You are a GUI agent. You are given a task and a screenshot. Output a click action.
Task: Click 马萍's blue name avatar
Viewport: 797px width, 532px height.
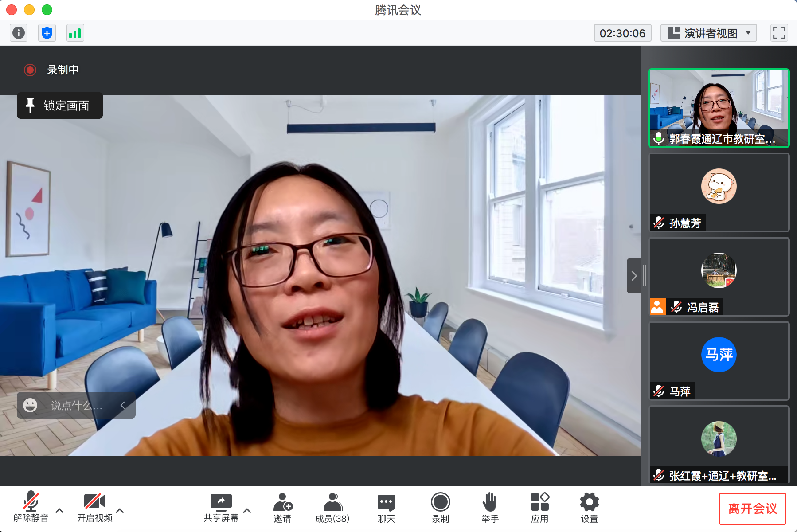pyautogui.click(x=719, y=355)
